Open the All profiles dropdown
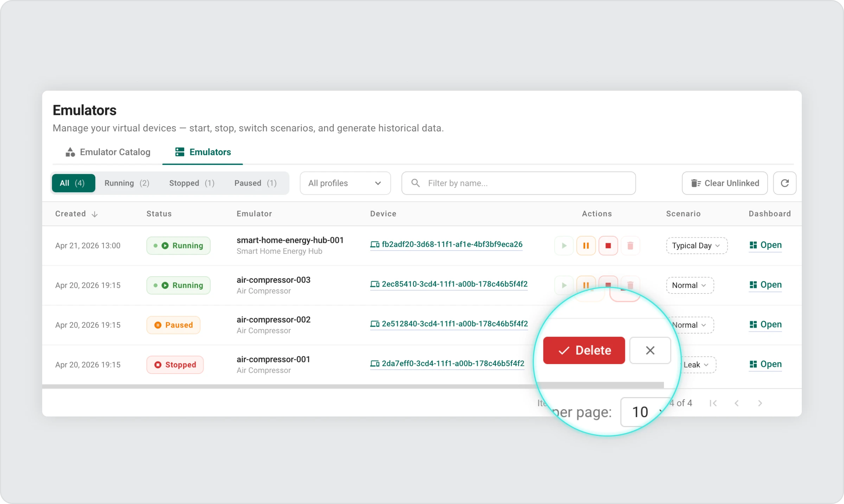Screen dimensions: 844x504 (345, 183)
